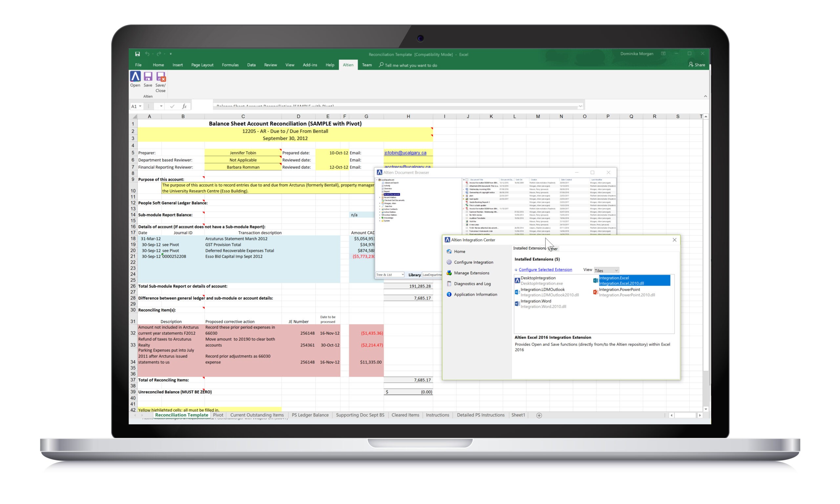Open the Other tab in Integration Center

(553, 249)
